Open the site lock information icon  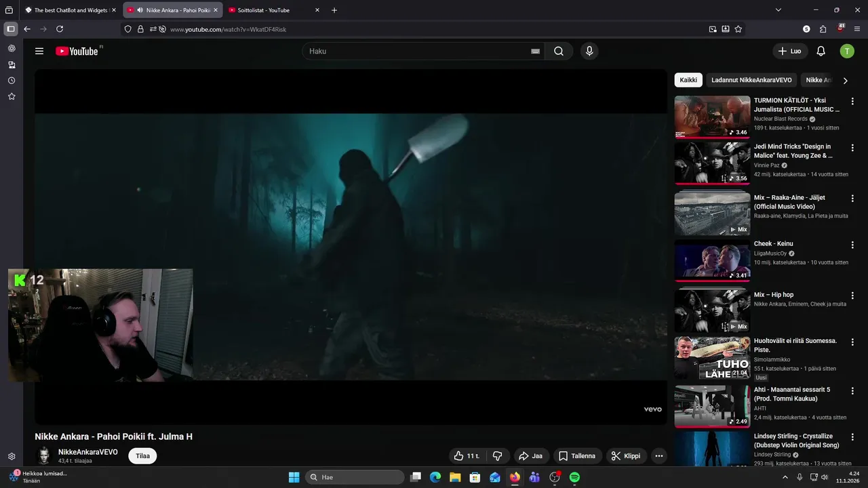click(x=140, y=29)
